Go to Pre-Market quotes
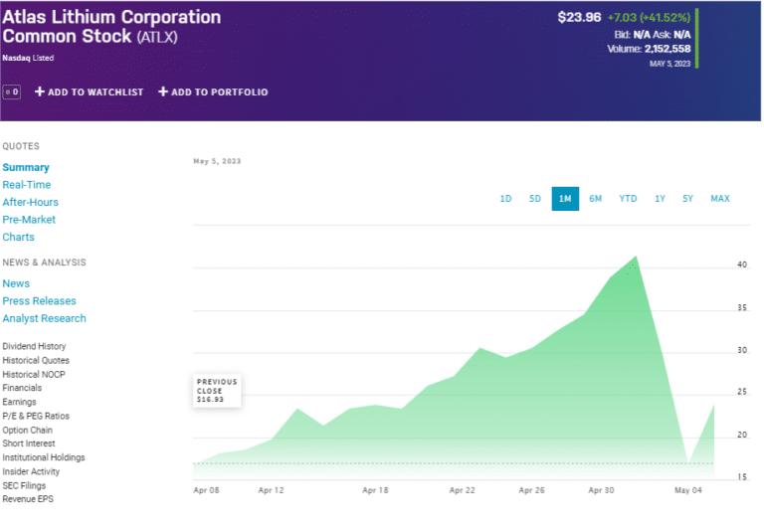764x532 pixels. pos(29,220)
